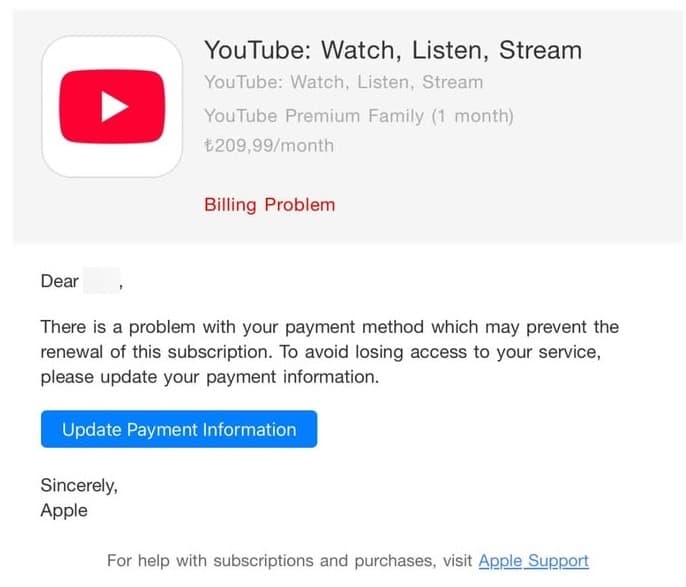Viewport: 686px width, 587px height.
Task: Click the red rounded YouTube logo shape
Action: coord(112,106)
